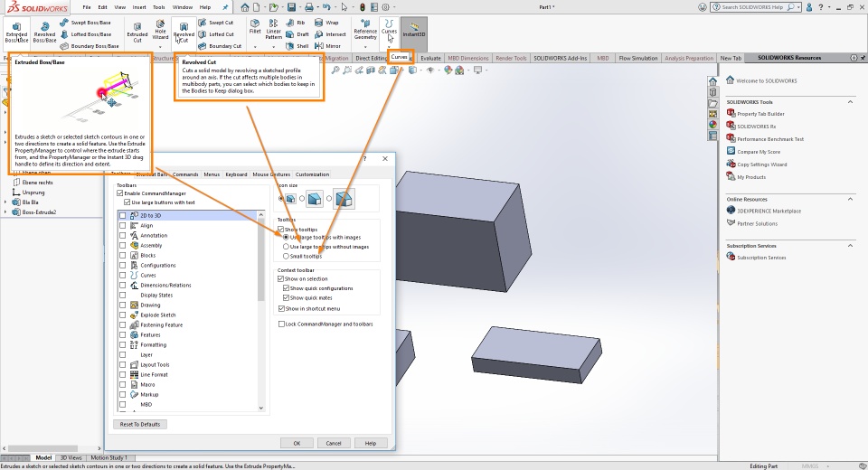
Task: Click the Rebuild traffic light icon
Action: click(x=363, y=7)
